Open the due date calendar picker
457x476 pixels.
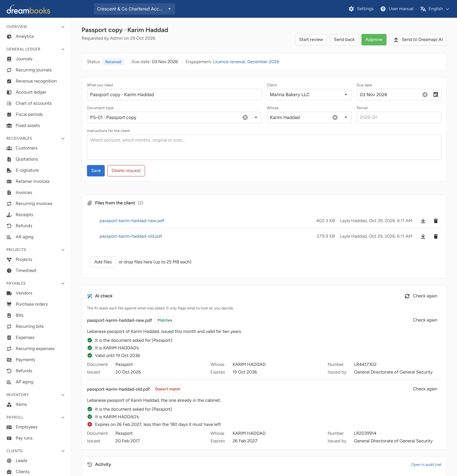[436, 95]
